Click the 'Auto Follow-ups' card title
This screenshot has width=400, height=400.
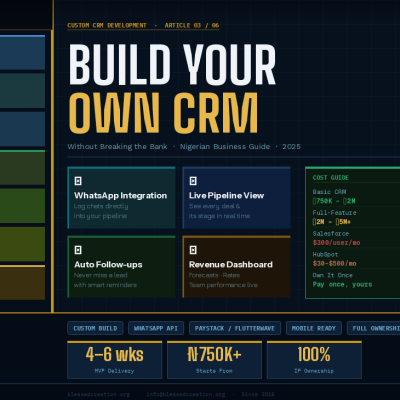click(x=108, y=265)
